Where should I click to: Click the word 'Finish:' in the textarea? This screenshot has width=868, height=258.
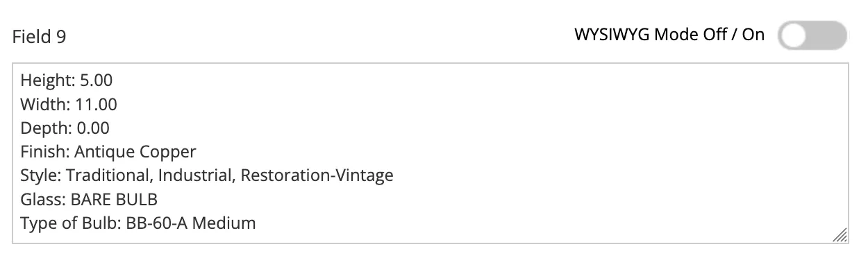(45, 152)
